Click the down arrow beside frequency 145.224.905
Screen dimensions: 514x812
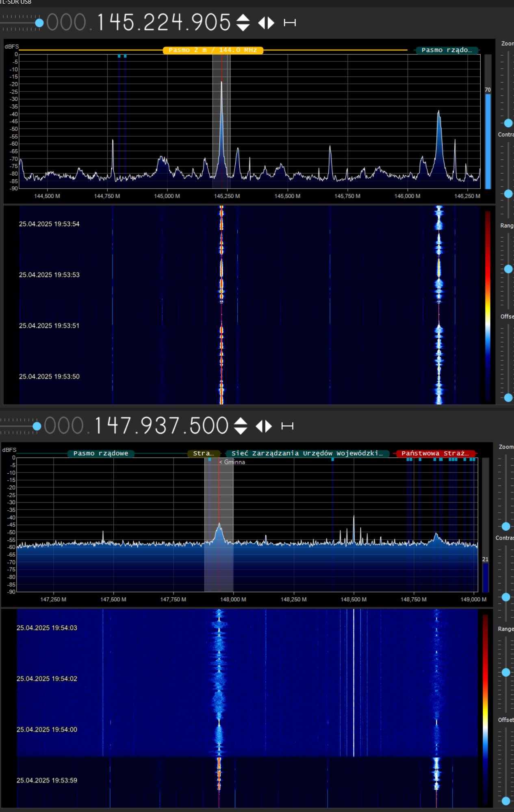[243, 28]
